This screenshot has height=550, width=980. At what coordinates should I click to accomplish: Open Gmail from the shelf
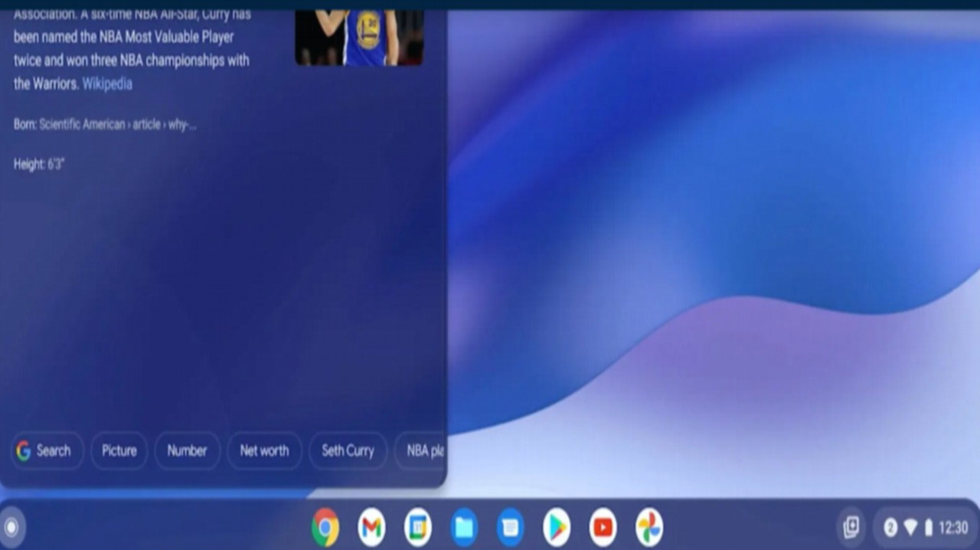tap(372, 526)
